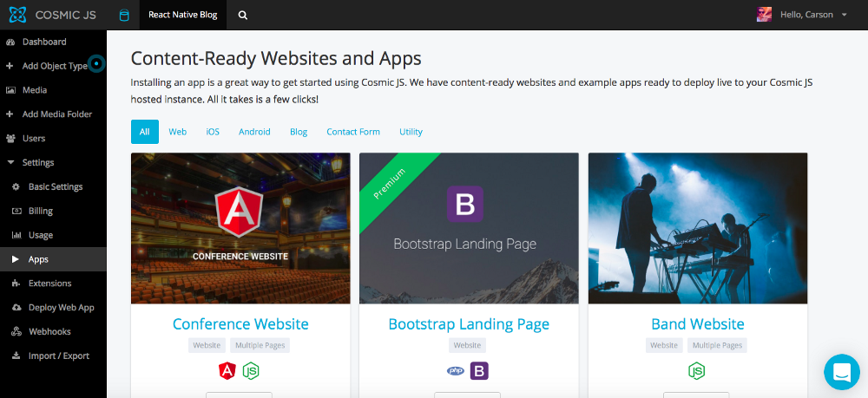868x398 pixels.
Task: Open the React Native Blog bucket tab
Action: 182,15
